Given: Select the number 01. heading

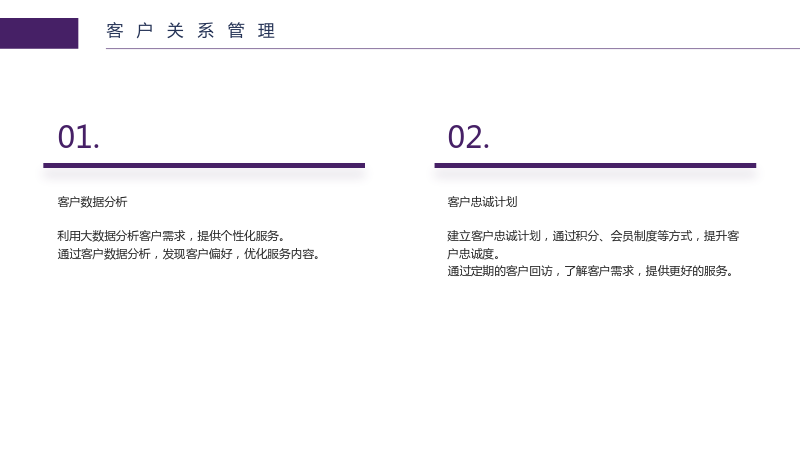Looking at the screenshot, I should [x=79, y=137].
